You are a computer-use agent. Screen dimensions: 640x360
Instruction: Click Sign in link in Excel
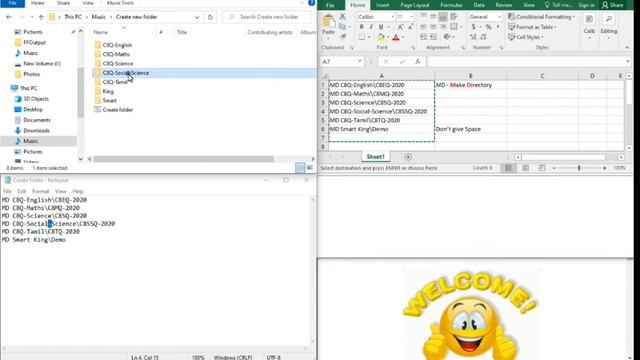(x=586, y=5)
